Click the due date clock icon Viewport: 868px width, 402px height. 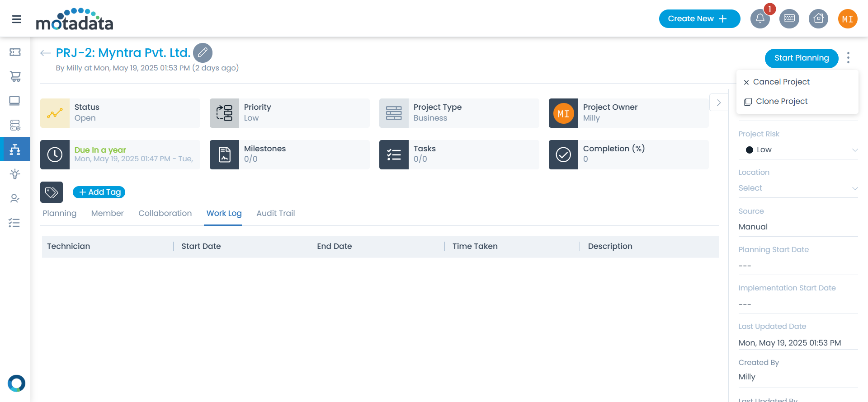(x=55, y=154)
